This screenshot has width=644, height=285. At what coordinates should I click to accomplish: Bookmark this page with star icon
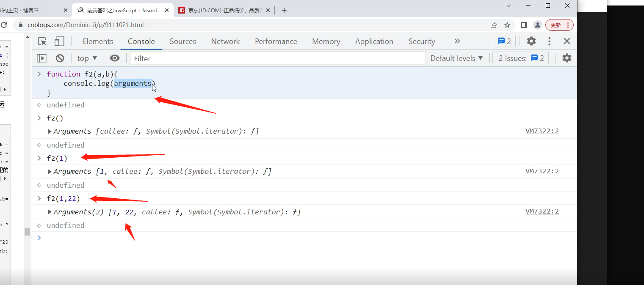pyautogui.click(x=507, y=25)
